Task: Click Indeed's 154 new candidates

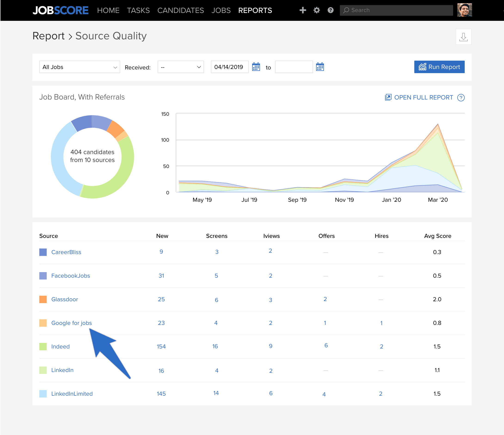Action: (x=161, y=346)
